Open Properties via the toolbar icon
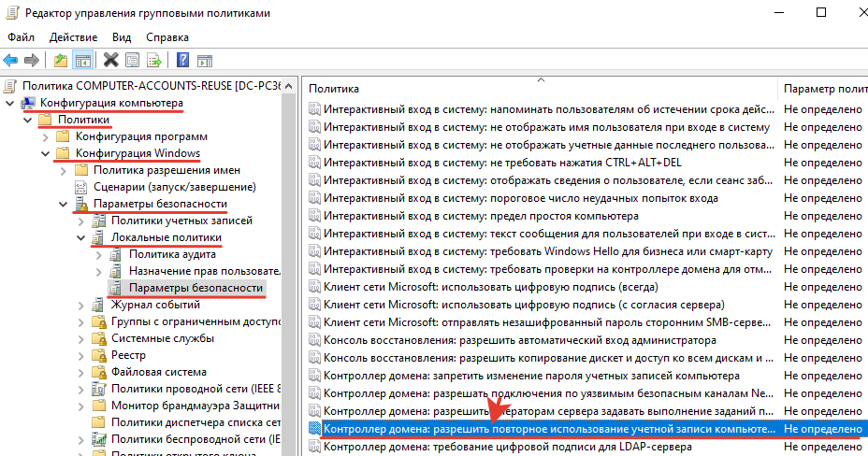 (133, 61)
